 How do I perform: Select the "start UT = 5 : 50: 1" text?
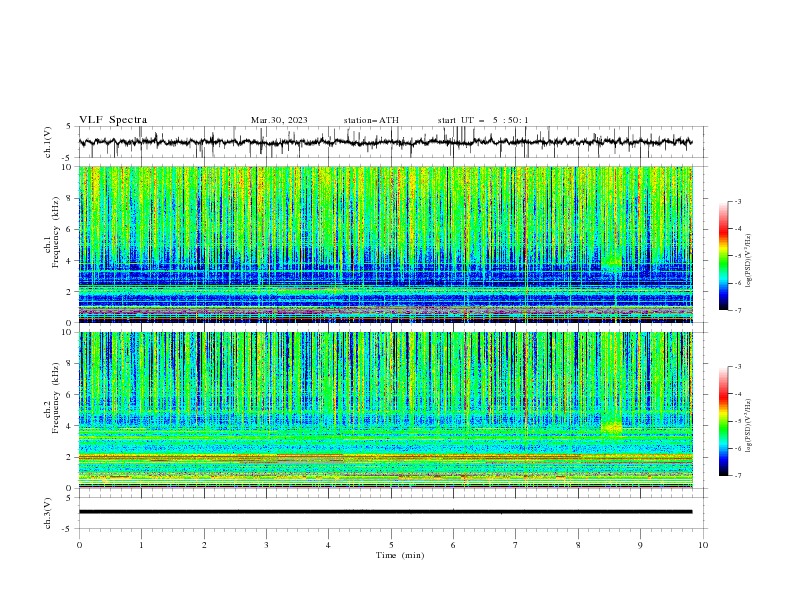pos(483,120)
